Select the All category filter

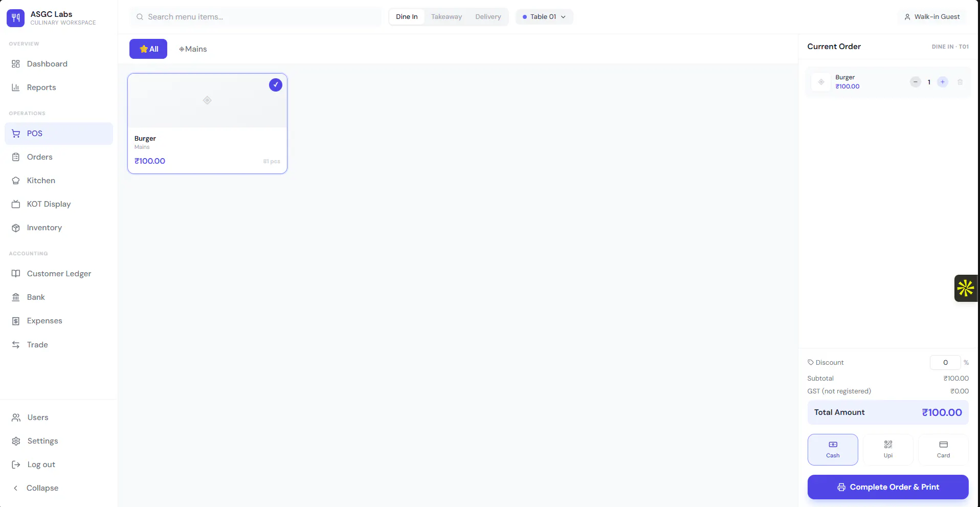pos(148,49)
